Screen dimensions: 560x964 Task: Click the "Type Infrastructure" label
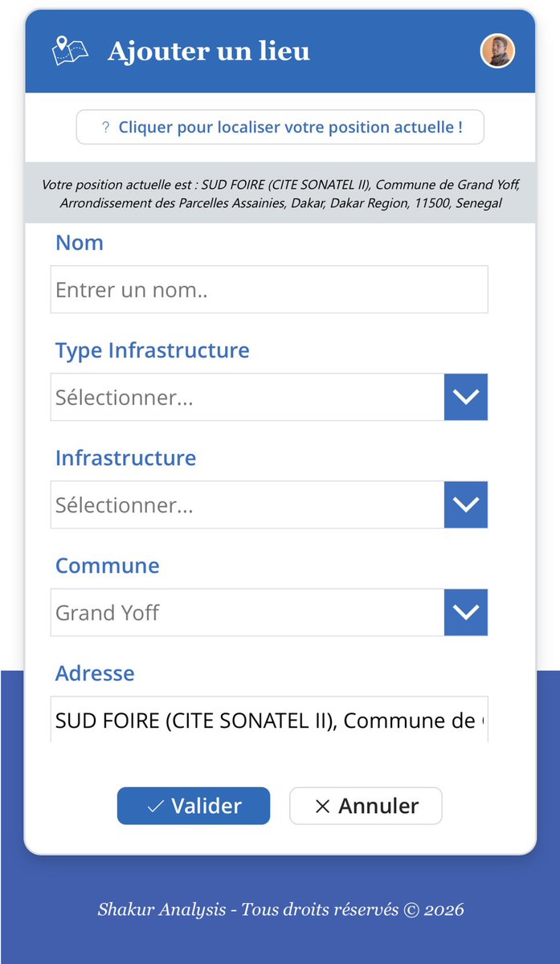152,350
